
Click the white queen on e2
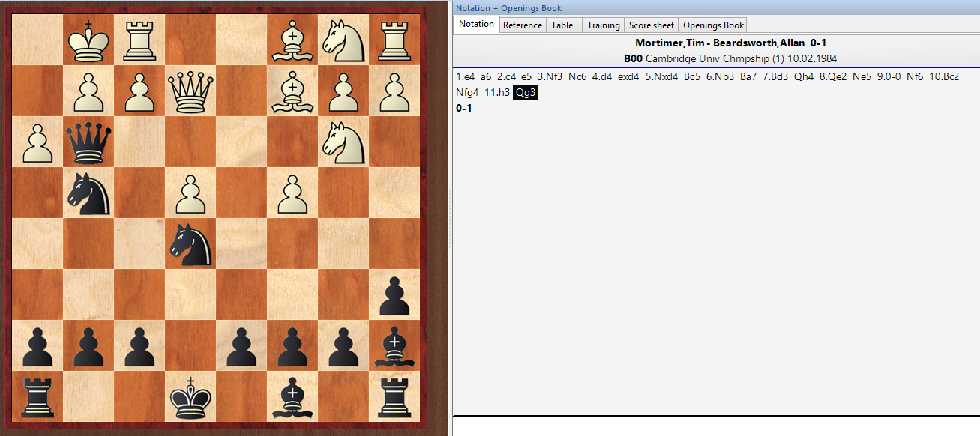[191, 91]
